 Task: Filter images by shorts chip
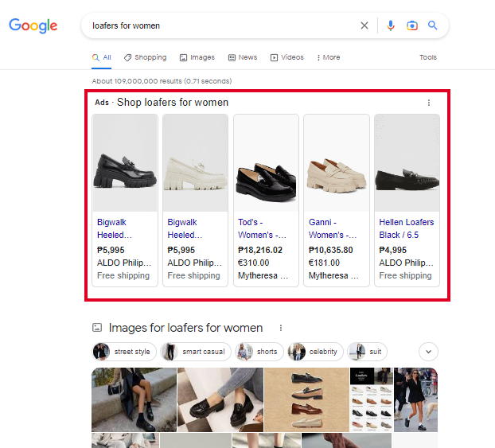(x=259, y=352)
